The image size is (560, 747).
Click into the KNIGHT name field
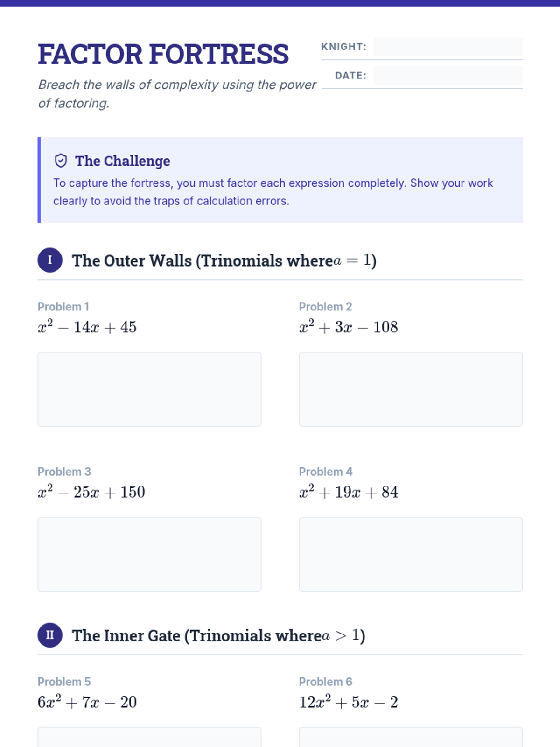[448, 47]
